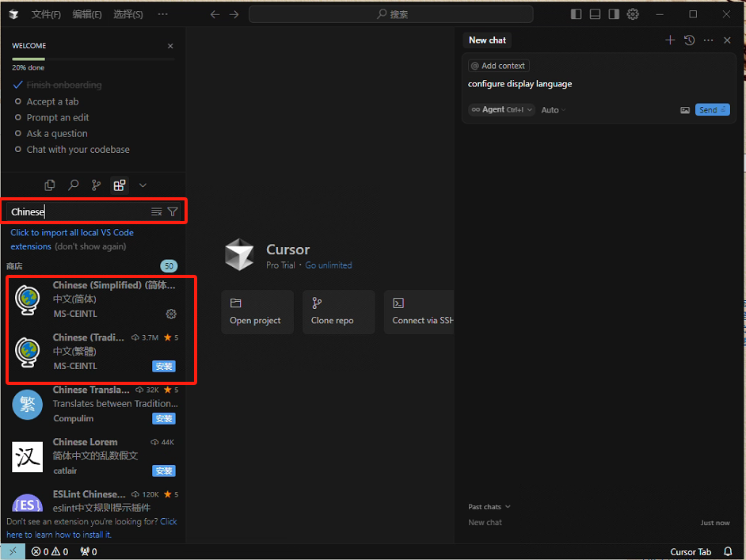Expand the Past chats dropdown

click(489, 507)
